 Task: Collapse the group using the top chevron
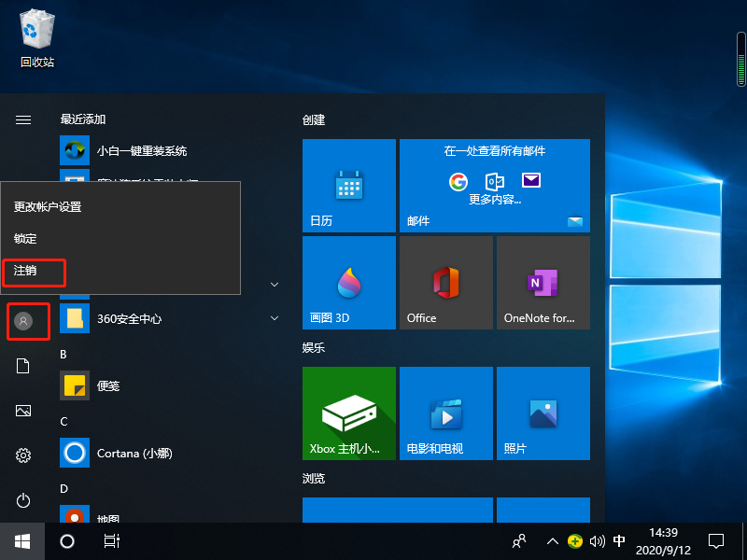[275, 285]
